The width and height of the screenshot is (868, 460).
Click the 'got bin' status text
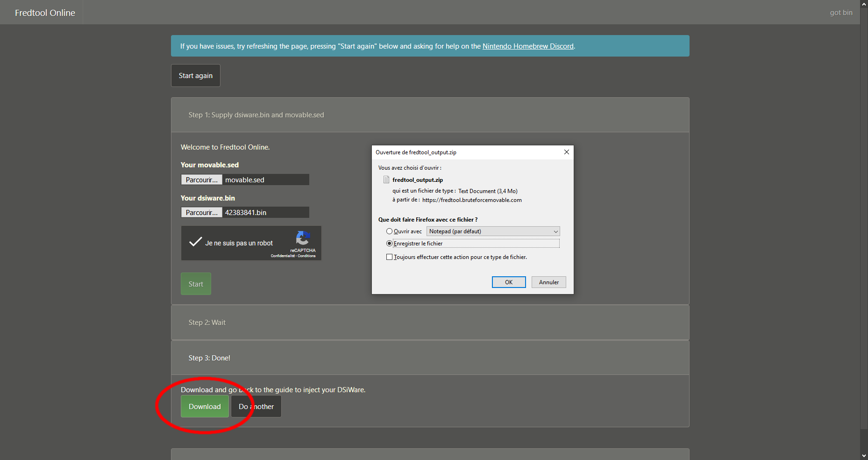point(841,13)
